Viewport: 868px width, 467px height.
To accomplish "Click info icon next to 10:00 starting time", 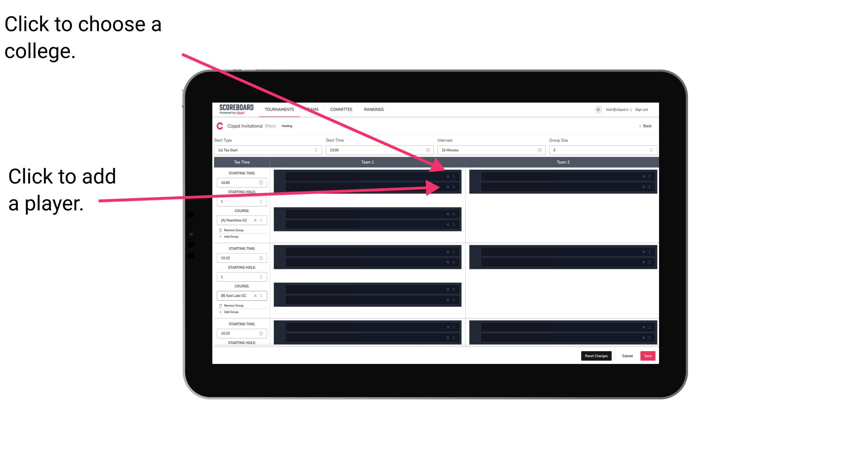I will [262, 183].
